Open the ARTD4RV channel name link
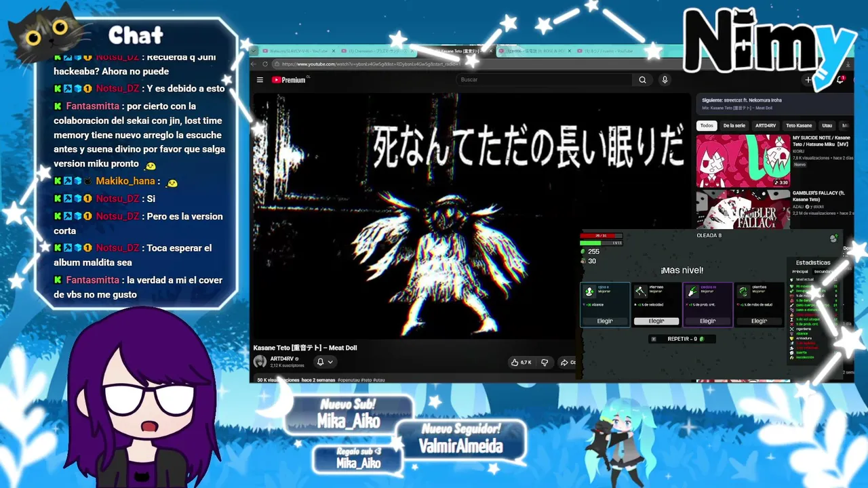The width and height of the screenshot is (868, 488). (x=282, y=359)
